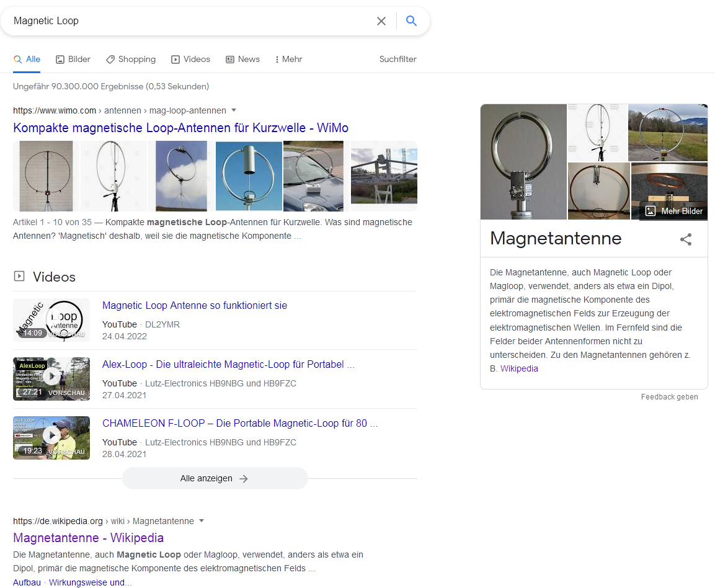Open the Shopping tab
The image size is (715, 588).
tap(131, 60)
